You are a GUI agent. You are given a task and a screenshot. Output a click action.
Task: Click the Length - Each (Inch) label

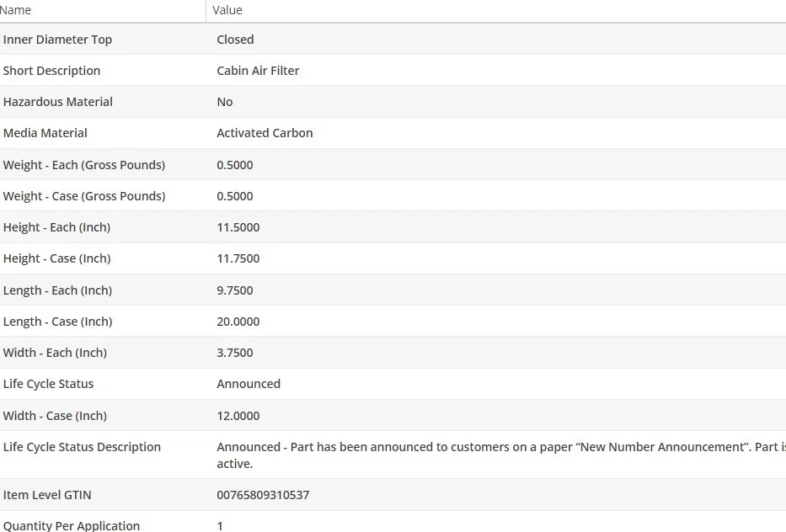click(57, 290)
